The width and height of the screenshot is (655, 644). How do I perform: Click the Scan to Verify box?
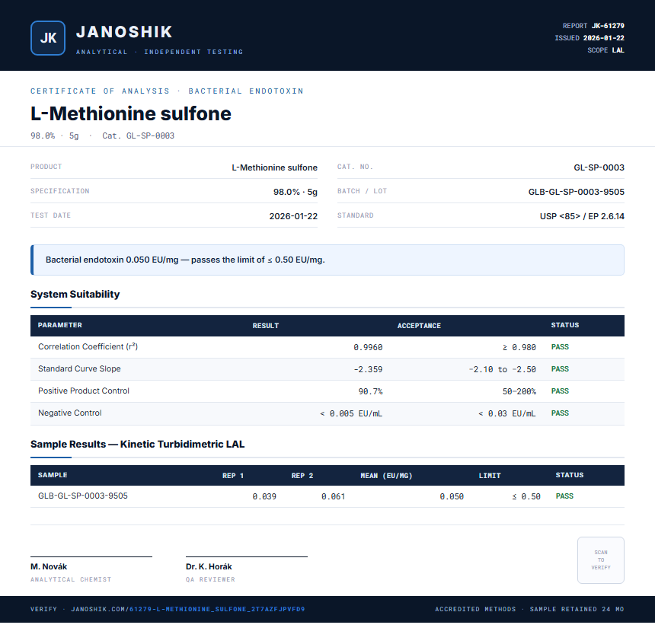coord(601,560)
